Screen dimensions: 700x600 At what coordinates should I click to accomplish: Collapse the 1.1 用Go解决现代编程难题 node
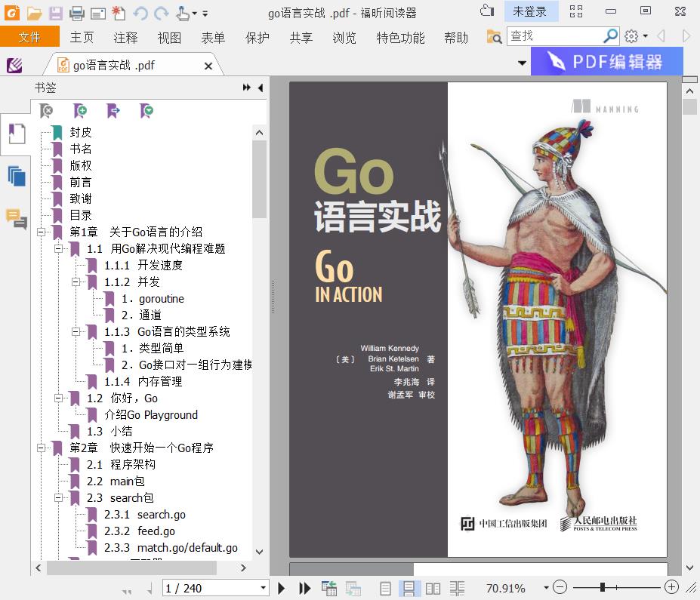coord(58,248)
